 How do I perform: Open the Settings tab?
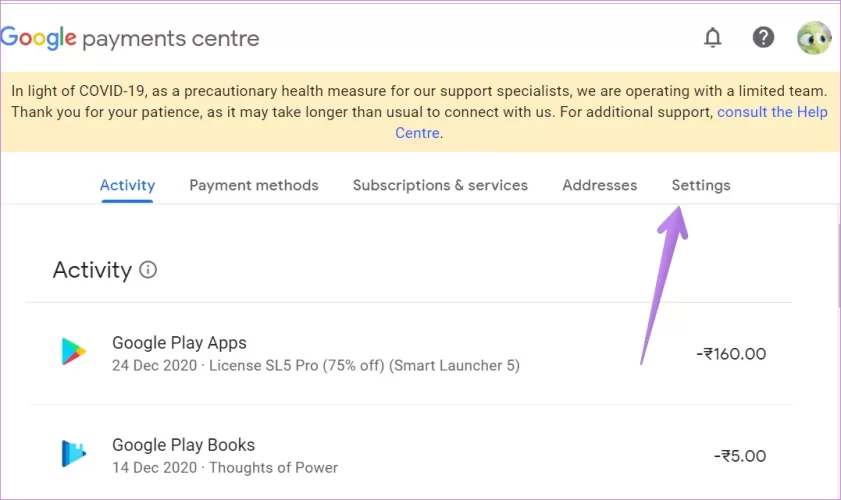pos(701,185)
